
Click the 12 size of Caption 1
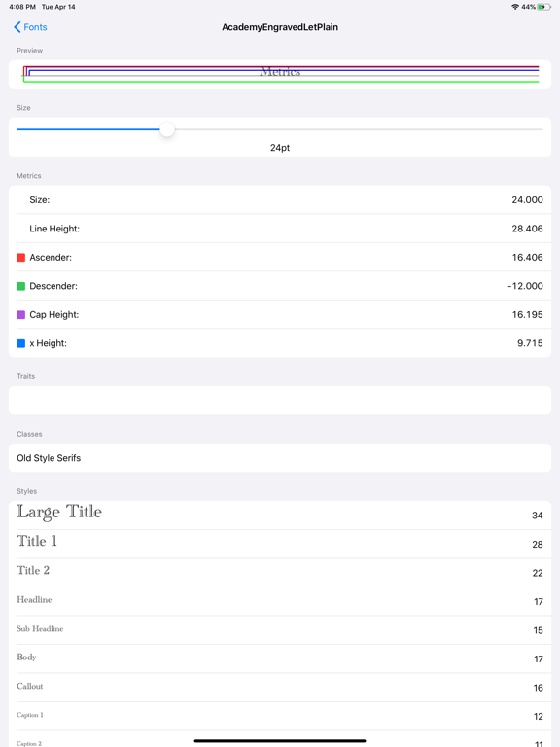click(x=538, y=717)
